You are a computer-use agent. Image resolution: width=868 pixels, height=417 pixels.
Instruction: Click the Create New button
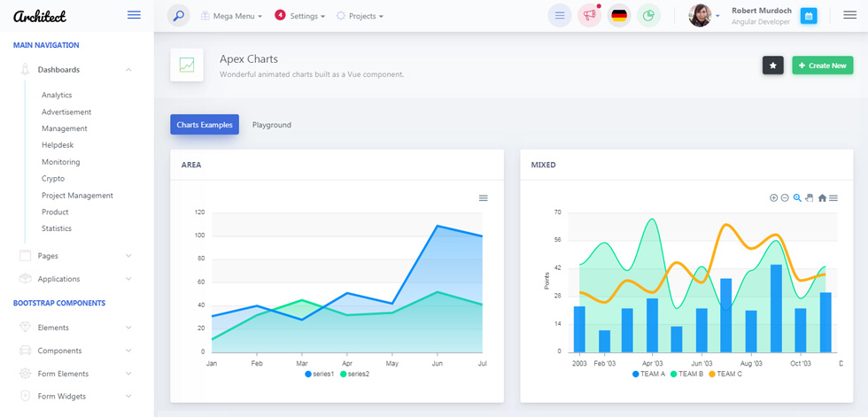pos(823,66)
